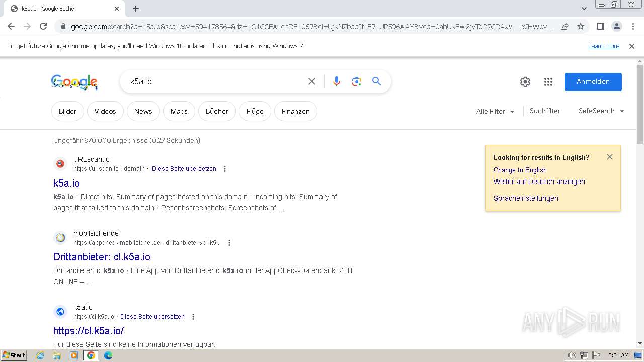Open Spracheinstellungen link
Screen dimensions: 644x362
click(x=526, y=198)
